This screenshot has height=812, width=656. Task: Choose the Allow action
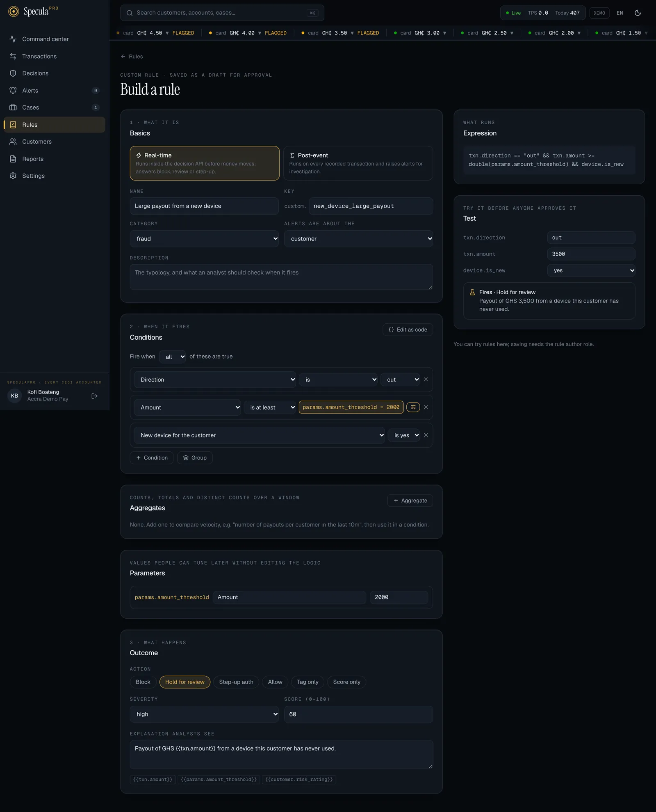[275, 682]
